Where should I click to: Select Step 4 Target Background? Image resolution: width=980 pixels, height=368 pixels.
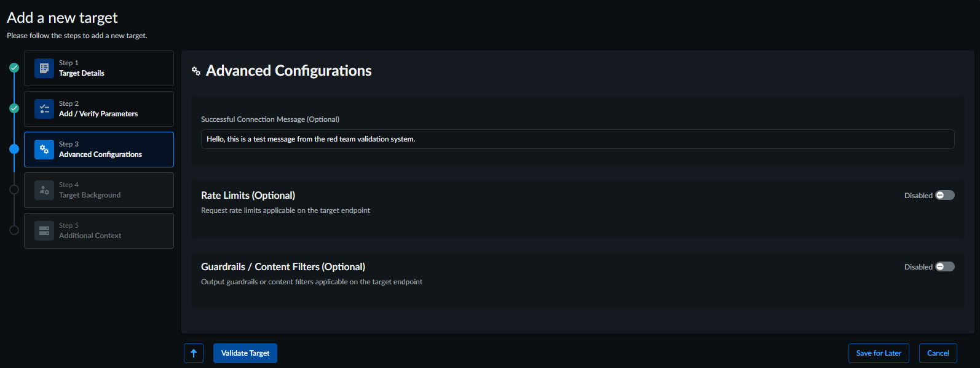[x=99, y=190]
